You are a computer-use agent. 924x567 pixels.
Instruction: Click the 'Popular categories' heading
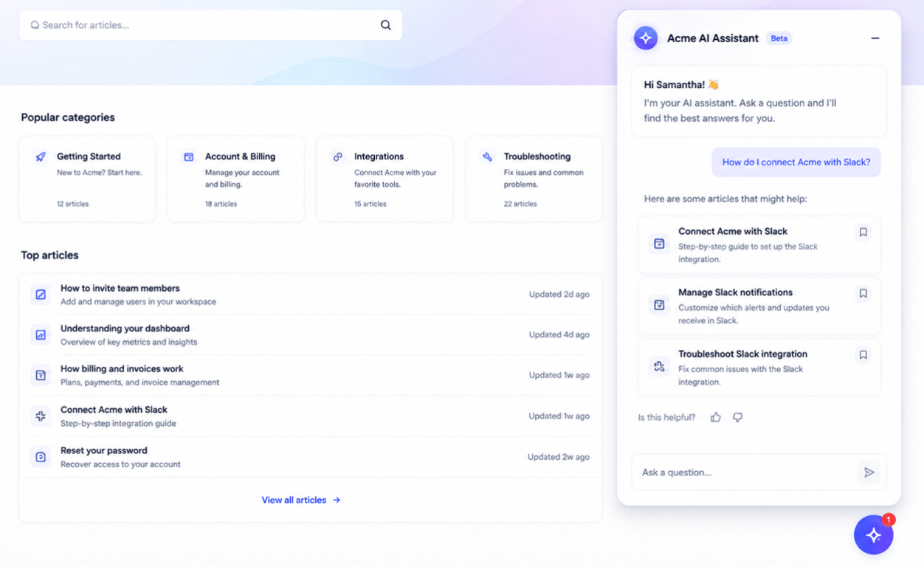(x=68, y=117)
